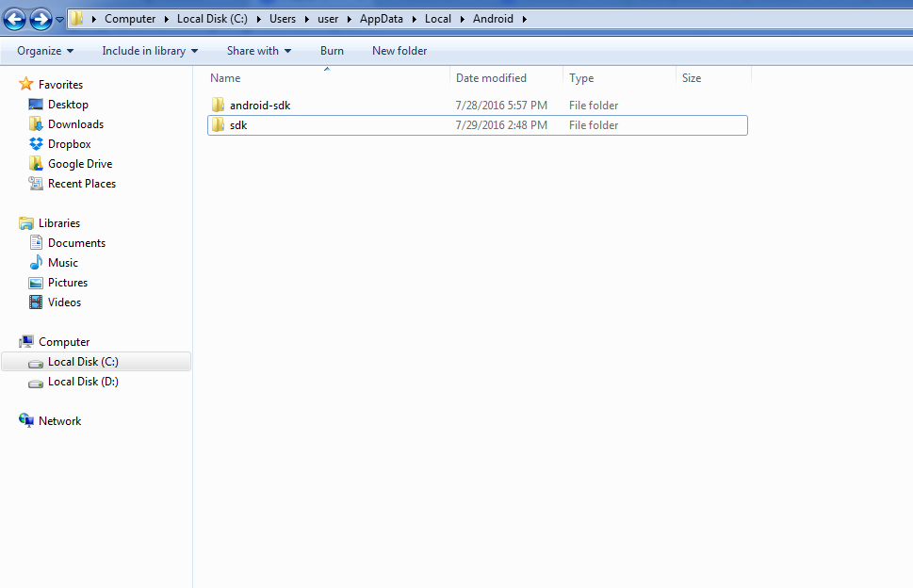Click date 7/29/2016 2:48 PM
Image resolution: width=913 pixels, height=588 pixels.
click(501, 125)
